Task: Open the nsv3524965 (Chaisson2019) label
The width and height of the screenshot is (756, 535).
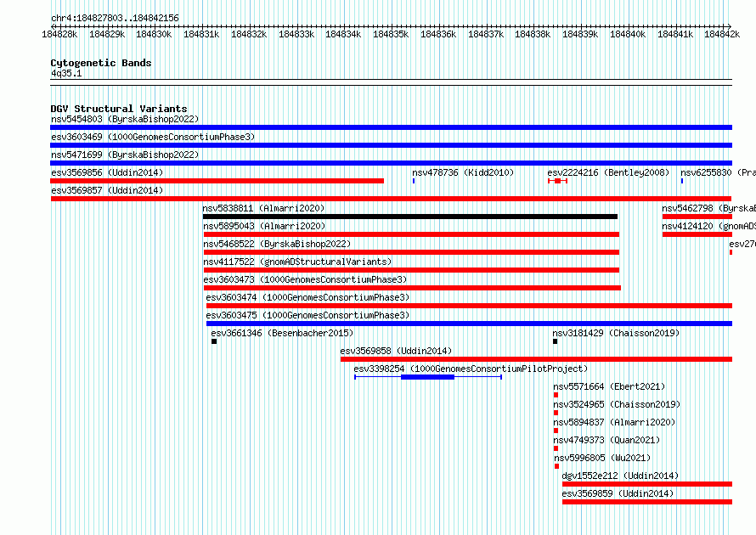Action: pyautogui.click(x=617, y=404)
